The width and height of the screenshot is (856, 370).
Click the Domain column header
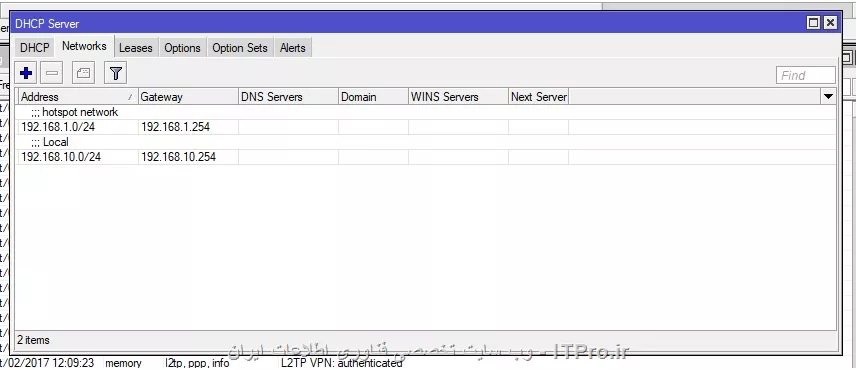coord(373,97)
